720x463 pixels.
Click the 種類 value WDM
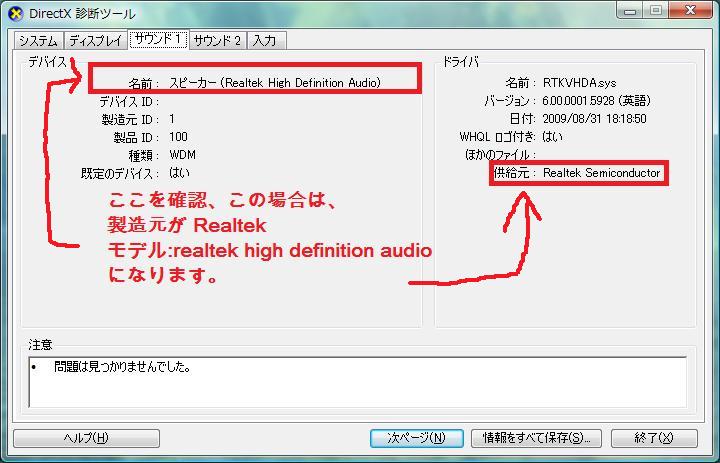pyautogui.click(x=182, y=155)
